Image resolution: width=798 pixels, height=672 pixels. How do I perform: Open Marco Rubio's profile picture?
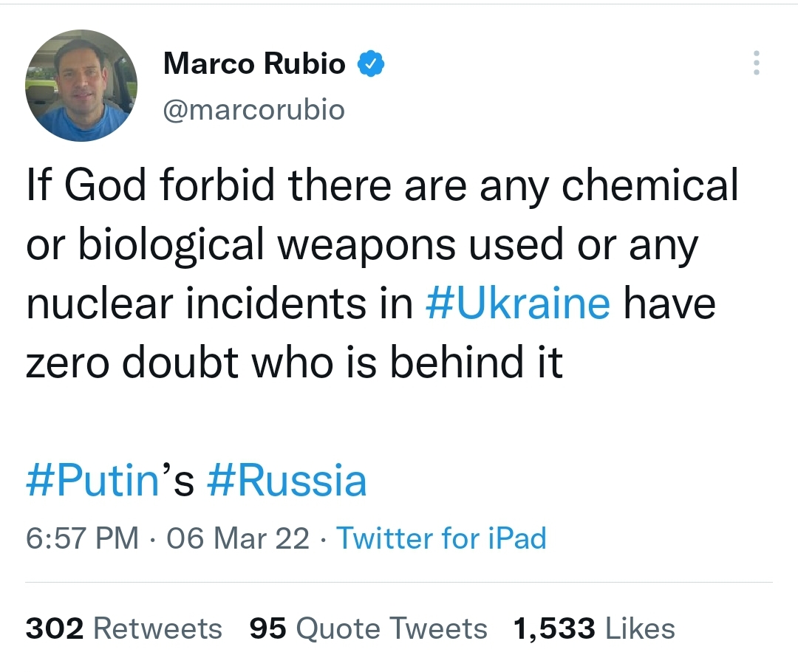coord(81,86)
